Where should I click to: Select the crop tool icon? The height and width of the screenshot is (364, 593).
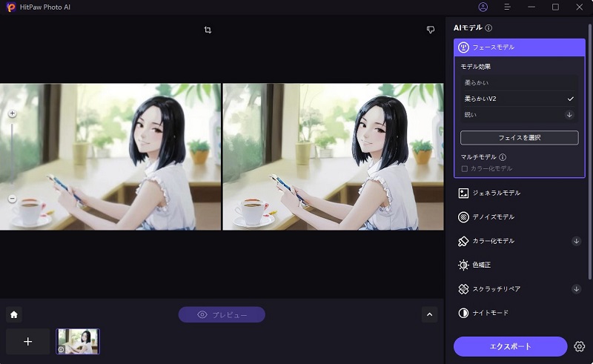208,30
